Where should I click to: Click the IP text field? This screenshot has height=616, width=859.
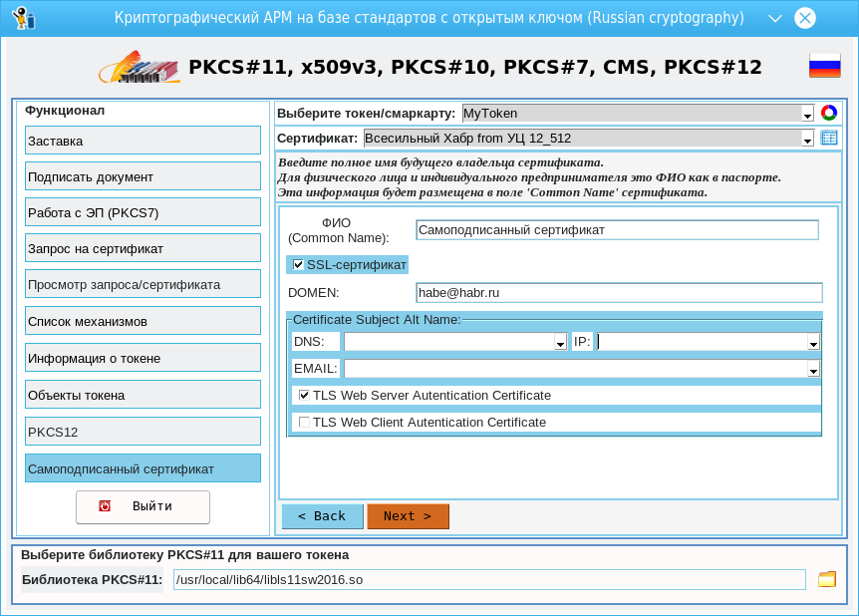pos(703,342)
